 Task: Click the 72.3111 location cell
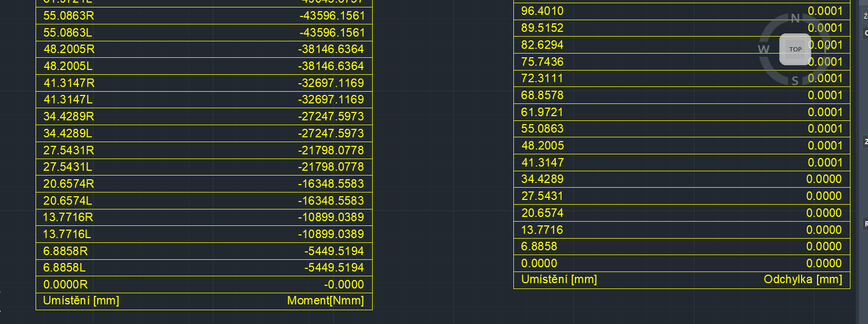542,78
